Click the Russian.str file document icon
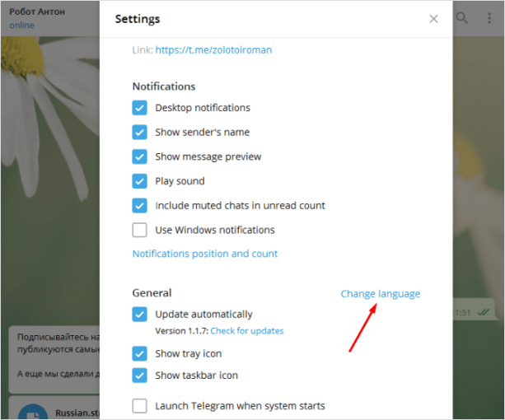 click(x=33, y=413)
